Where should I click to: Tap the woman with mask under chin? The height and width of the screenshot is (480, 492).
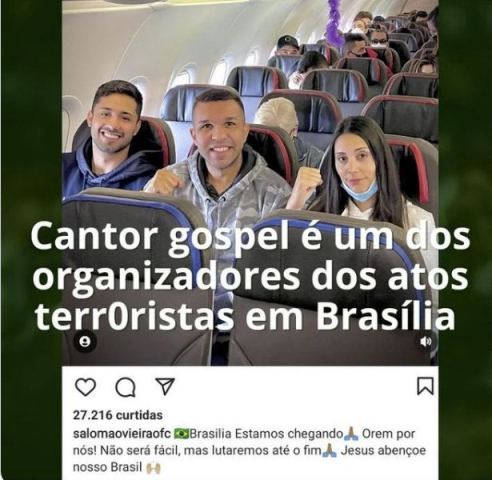pyautogui.click(x=358, y=170)
